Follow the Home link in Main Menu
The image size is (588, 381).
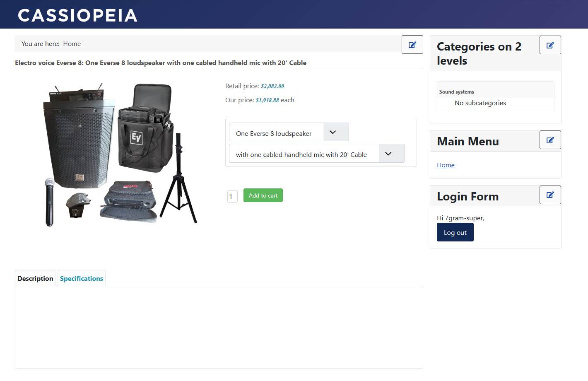click(x=446, y=165)
